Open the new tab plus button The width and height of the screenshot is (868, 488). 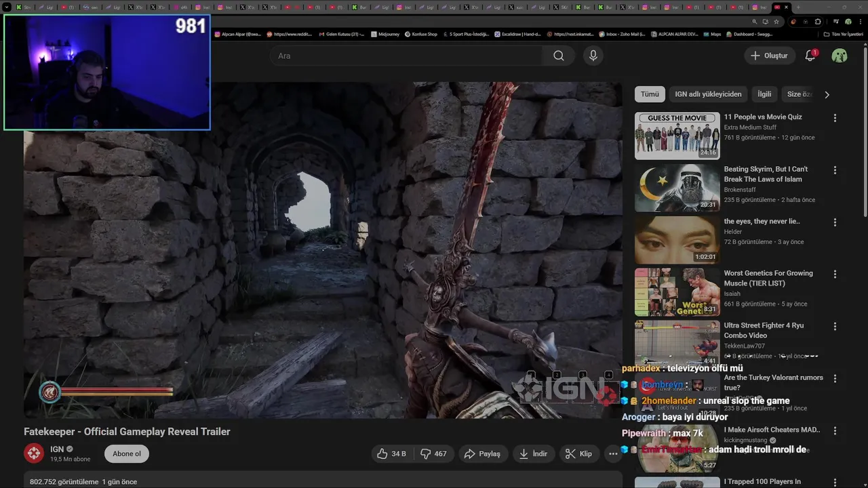click(x=798, y=7)
